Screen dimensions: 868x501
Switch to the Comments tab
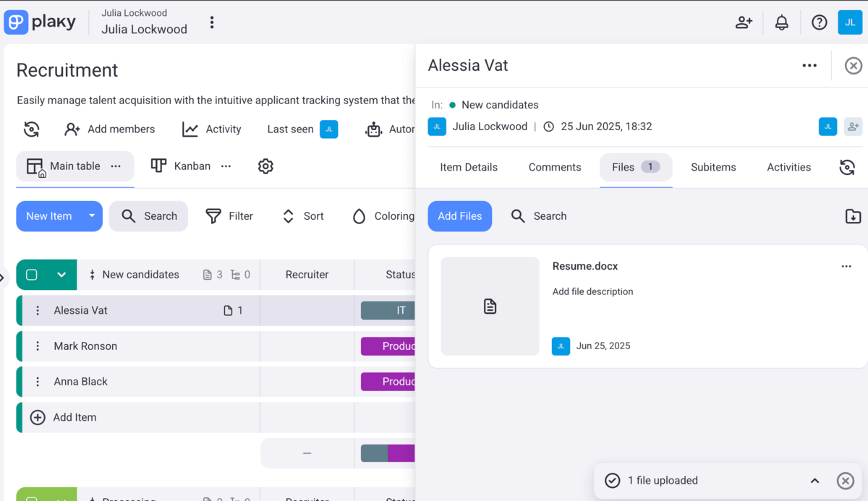click(x=555, y=167)
